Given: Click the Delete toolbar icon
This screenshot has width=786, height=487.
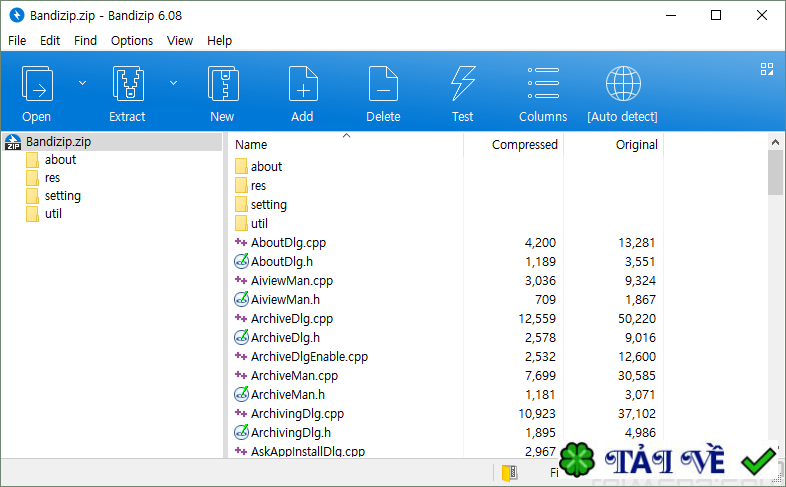Looking at the screenshot, I should 383,85.
